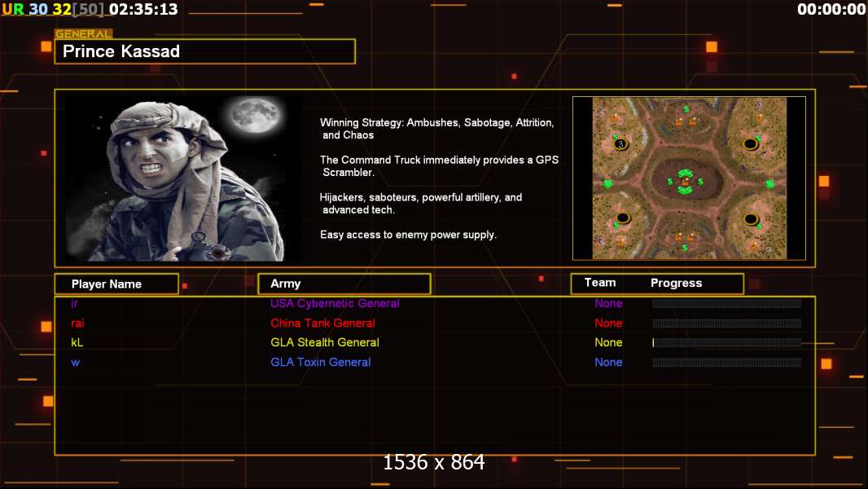Click the Progress column header
This screenshot has width=868, height=489.
tap(676, 283)
